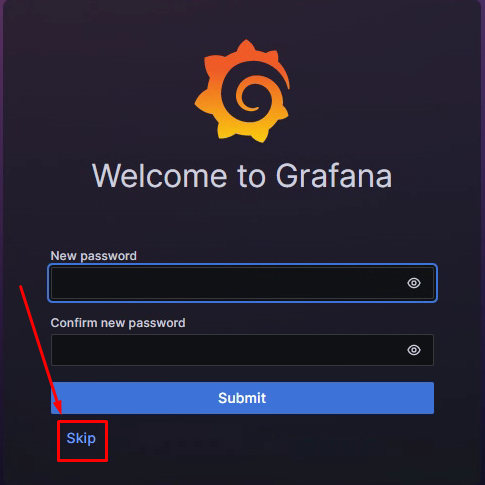Click the eye icon beside New password

point(414,283)
